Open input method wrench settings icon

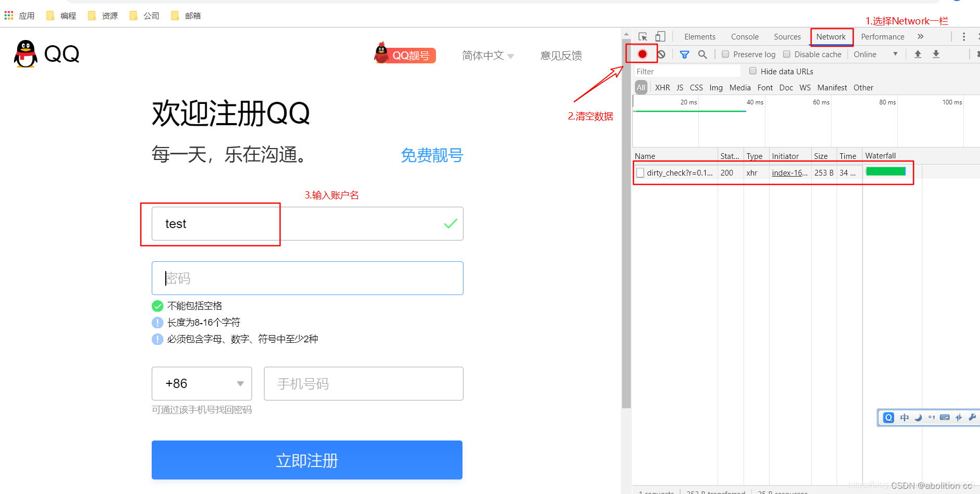tap(972, 417)
